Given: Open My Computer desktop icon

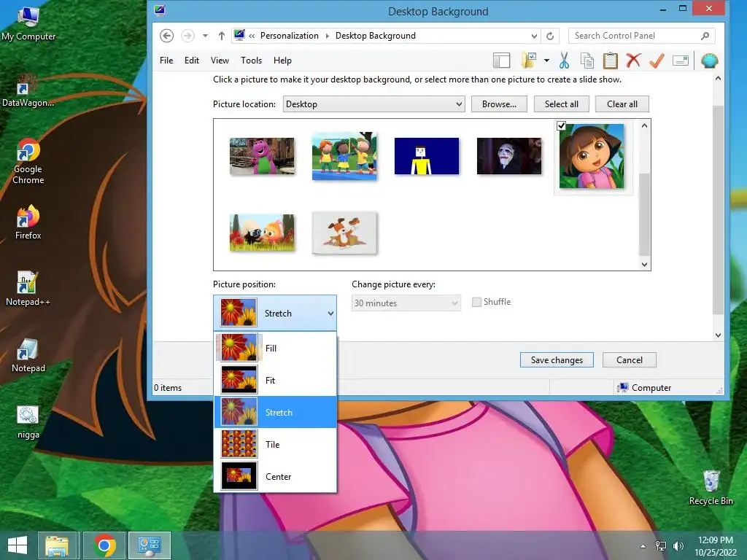Looking at the screenshot, I should click(x=28, y=24).
